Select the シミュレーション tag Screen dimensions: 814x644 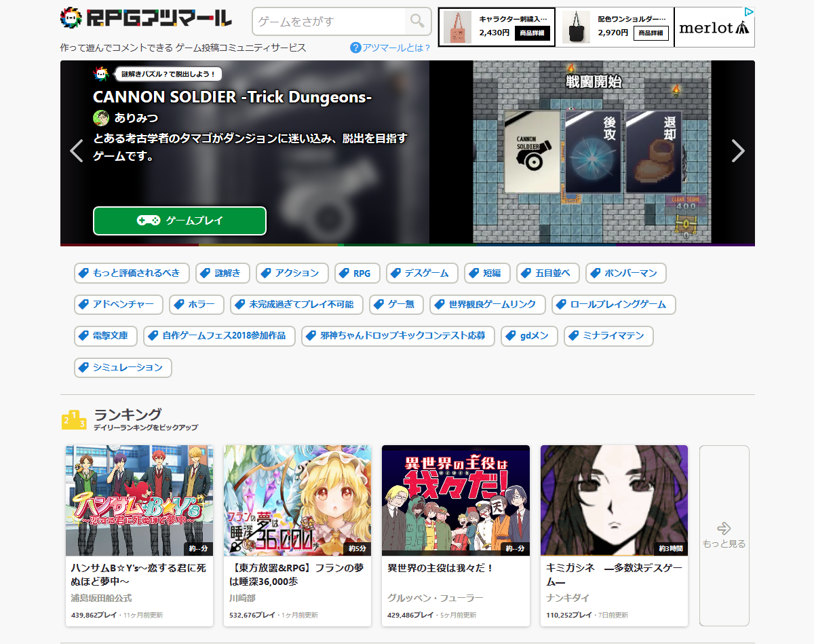pos(123,367)
